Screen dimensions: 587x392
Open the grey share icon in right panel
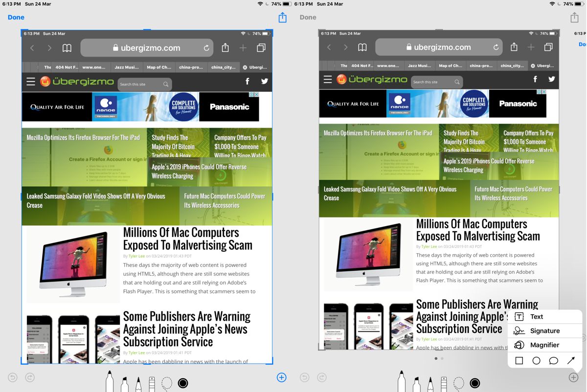pos(574,18)
